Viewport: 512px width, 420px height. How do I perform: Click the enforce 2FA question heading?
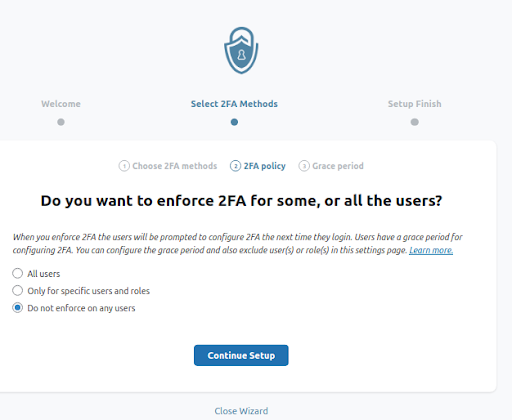[241, 201]
